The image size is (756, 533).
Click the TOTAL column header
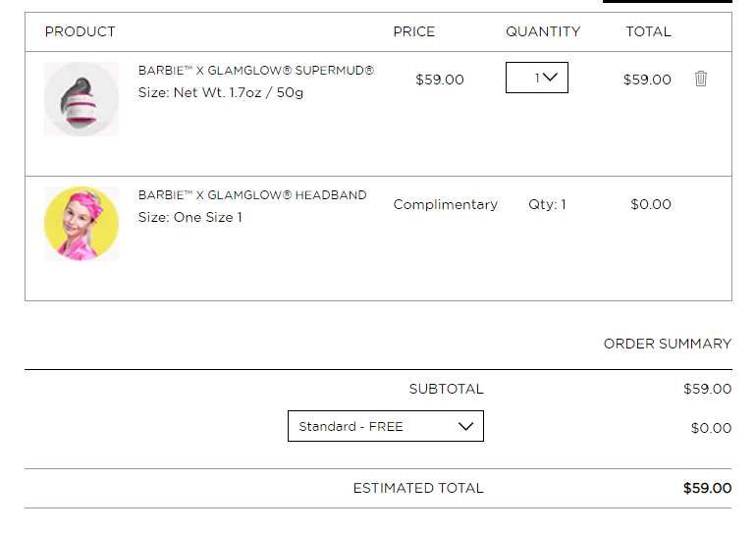pos(648,31)
